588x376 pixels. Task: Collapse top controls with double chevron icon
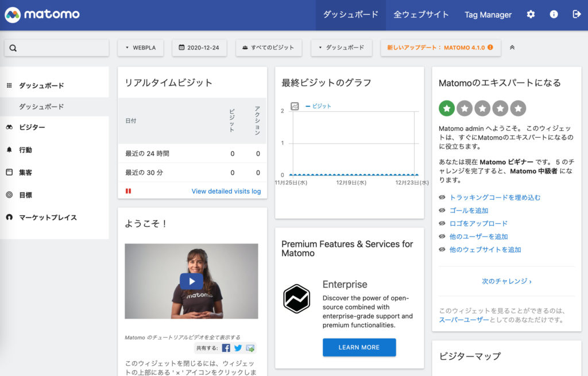[512, 48]
